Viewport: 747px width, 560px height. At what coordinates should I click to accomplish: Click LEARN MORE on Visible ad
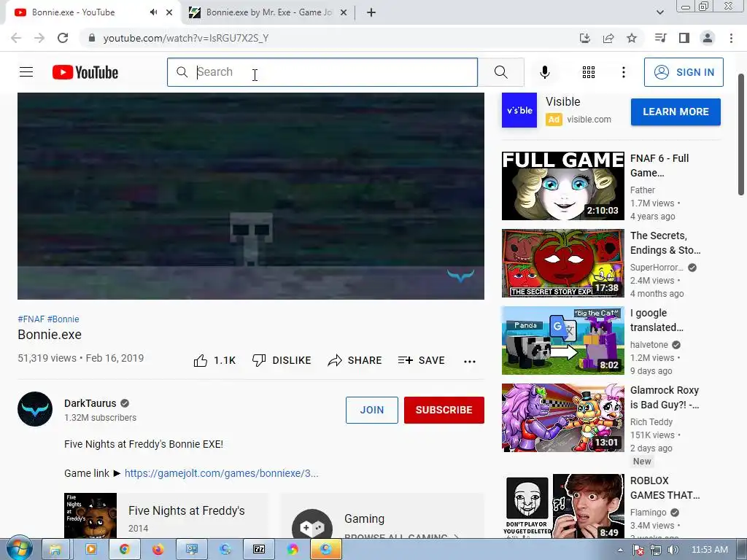point(676,112)
